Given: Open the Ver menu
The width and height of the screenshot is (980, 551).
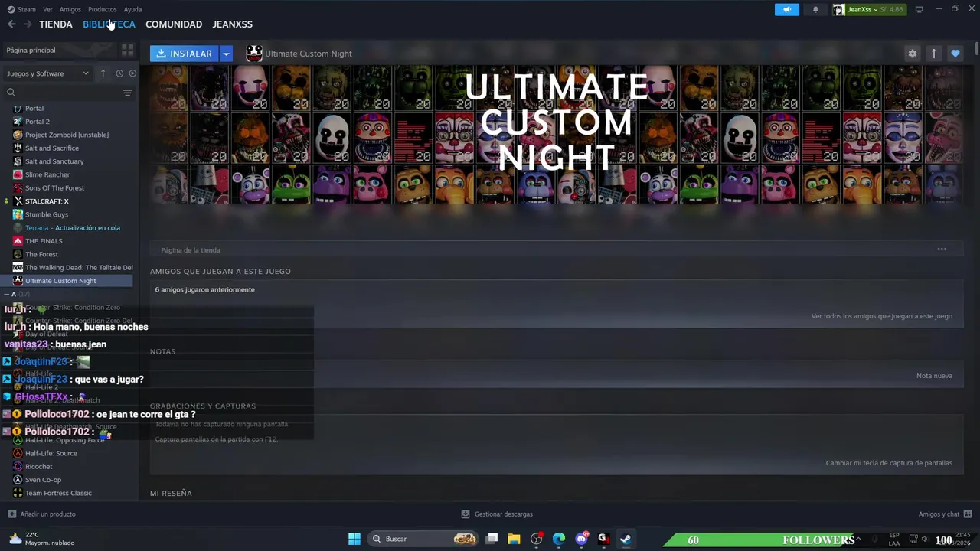Looking at the screenshot, I should tap(47, 9).
